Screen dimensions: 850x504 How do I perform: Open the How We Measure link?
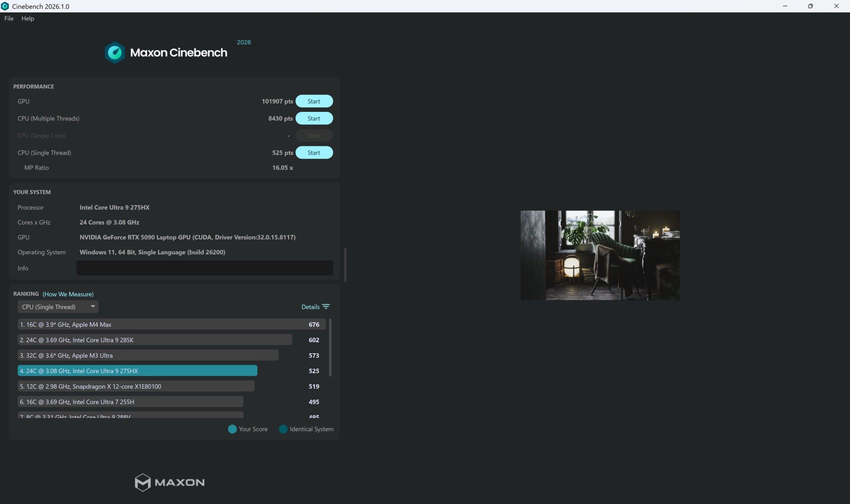click(68, 294)
